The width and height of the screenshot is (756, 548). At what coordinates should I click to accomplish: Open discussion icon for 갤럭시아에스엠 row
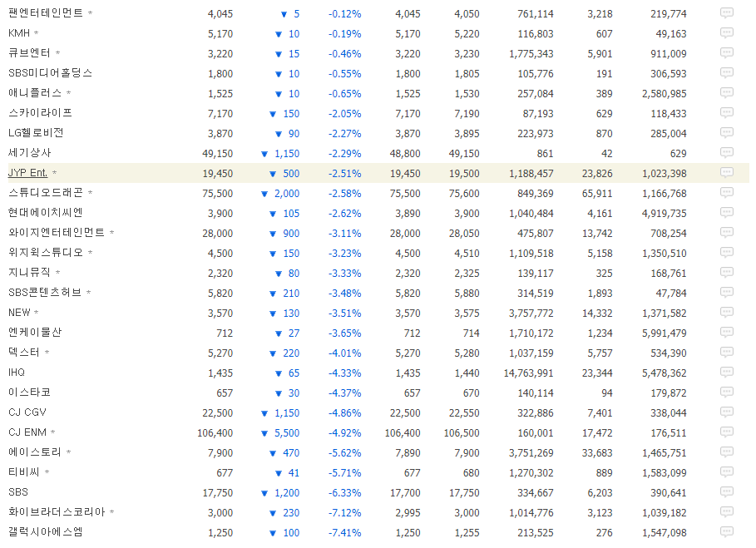727,532
